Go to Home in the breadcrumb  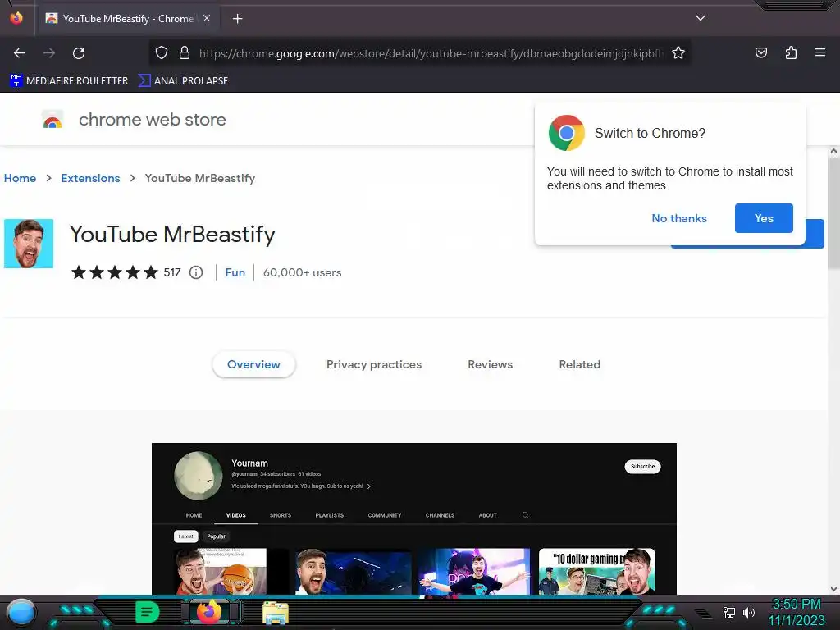point(20,178)
